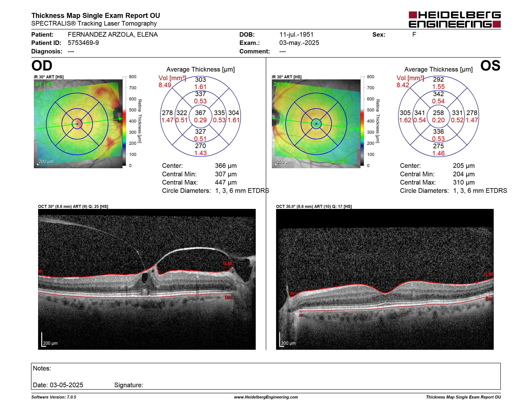Click the OD infrared fundus thickness map image
The height and width of the screenshot is (411, 532).
tap(78, 124)
